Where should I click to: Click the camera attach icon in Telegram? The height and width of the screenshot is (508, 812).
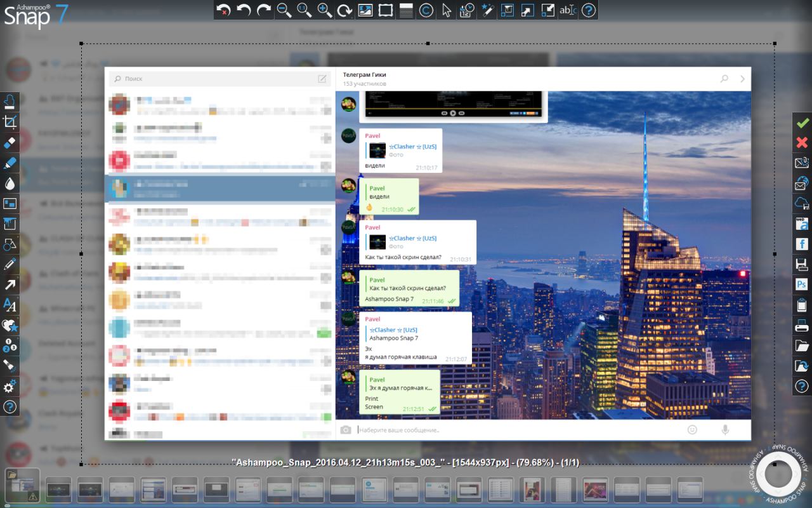346,430
